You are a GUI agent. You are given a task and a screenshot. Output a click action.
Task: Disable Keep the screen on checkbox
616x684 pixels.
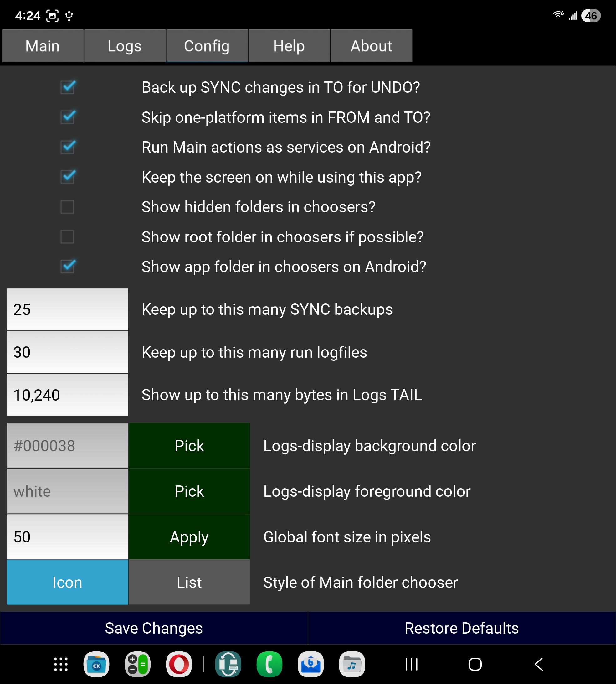(68, 177)
